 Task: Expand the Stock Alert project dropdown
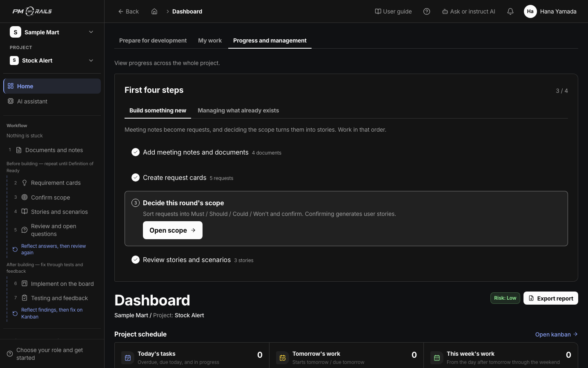click(x=52, y=61)
